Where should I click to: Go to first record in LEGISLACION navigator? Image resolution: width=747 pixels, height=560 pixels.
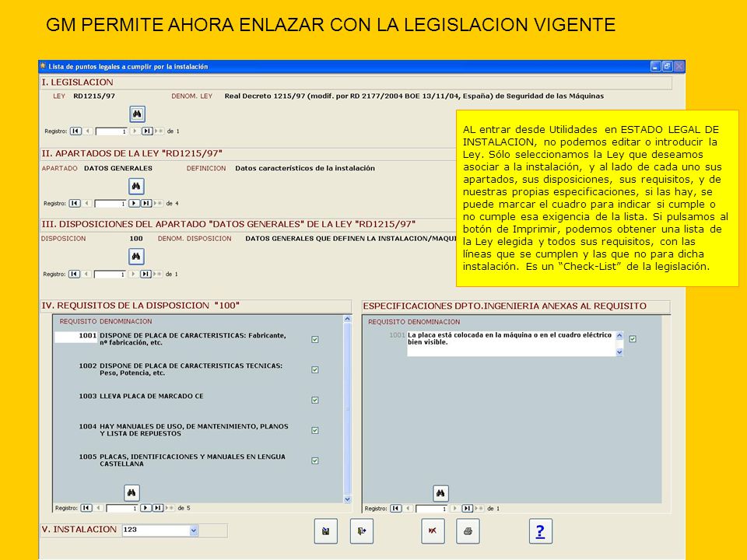[x=75, y=131]
